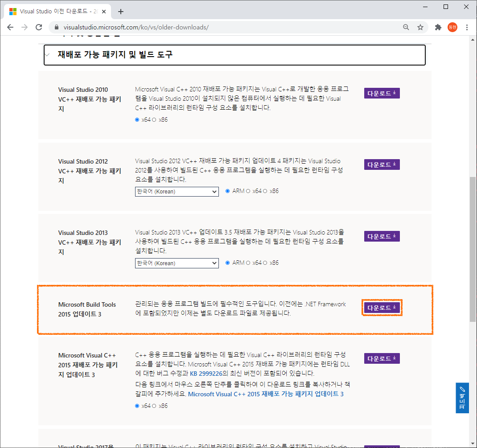This screenshot has height=448, width=477.
Task: Click the scrollbar up arrow
Action: point(473,40)
